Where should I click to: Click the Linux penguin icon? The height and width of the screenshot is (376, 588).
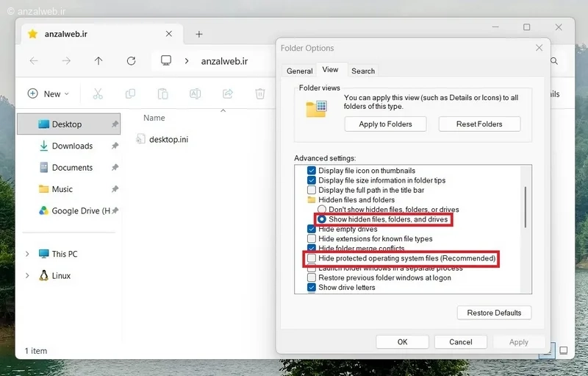coord(43,275)
